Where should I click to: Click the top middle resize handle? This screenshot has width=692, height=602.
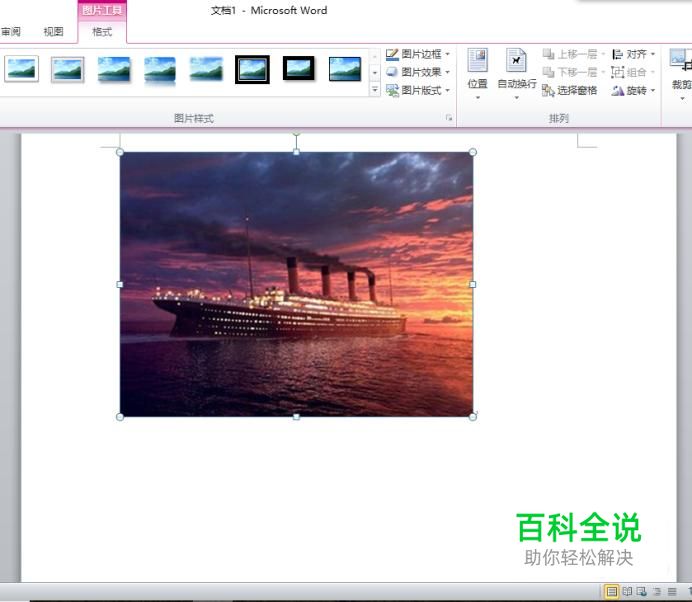point(296,152)
